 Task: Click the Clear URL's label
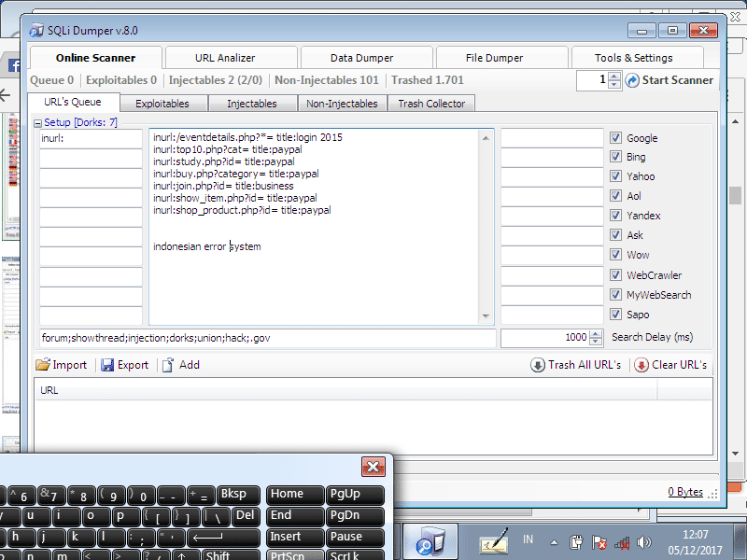click(680, 365)
